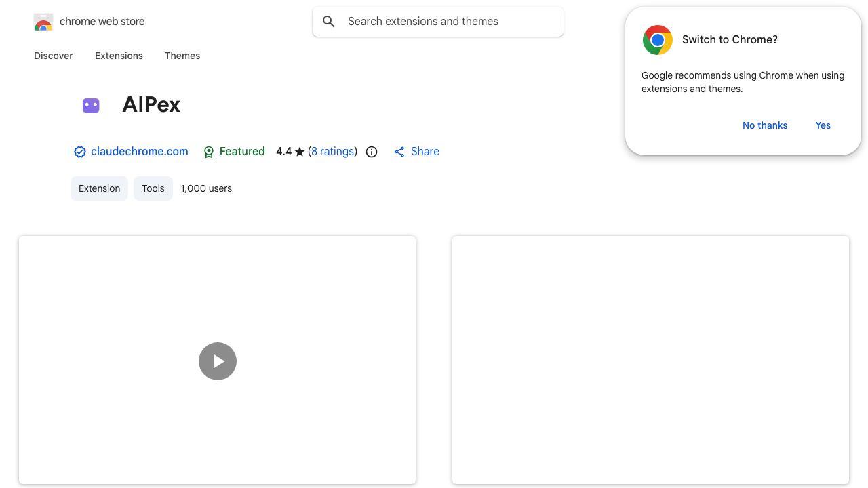The width and height of the screenshot is (868, 488).
Task: Click the Chrome Web Store logo icon
Action: (43, 22)
